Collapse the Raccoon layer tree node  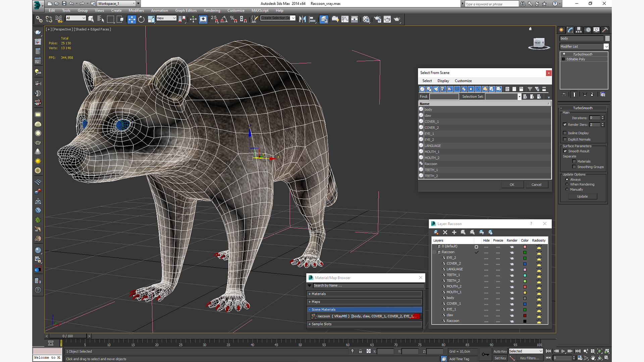[x=434, y=252]
